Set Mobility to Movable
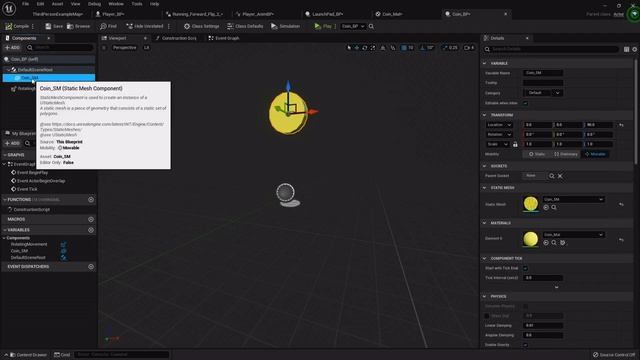This screenshot has width=640, height=360. [x=595, y=154]
